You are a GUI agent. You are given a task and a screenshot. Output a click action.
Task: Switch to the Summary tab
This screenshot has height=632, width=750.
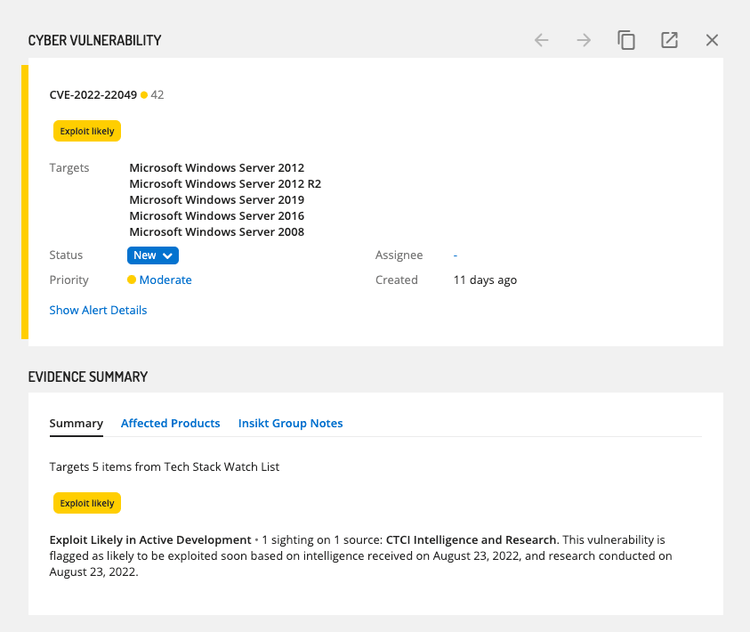click(76, 423)
